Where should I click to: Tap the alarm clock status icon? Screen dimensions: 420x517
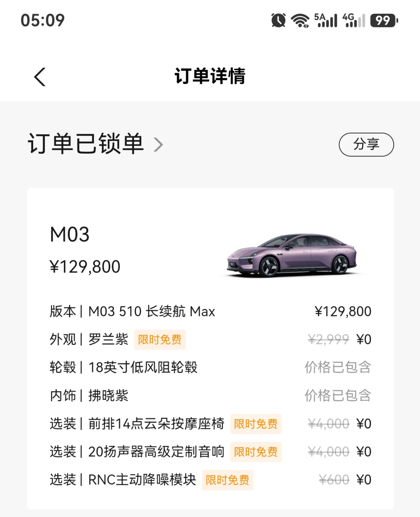pyautogui.click(x=278, y=20)
